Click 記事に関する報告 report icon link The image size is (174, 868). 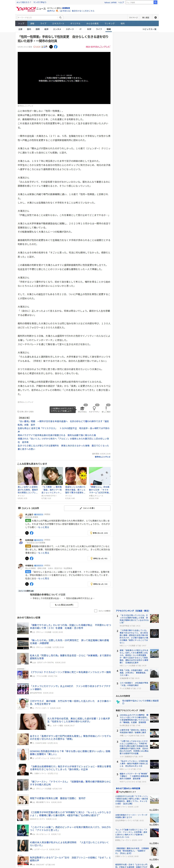click(x=26, y=411)
